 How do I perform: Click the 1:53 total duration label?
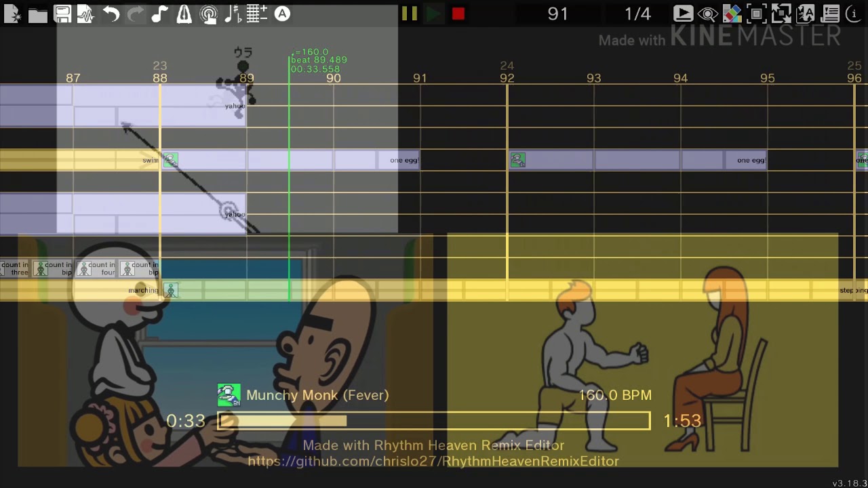click(x=682, y=421)
